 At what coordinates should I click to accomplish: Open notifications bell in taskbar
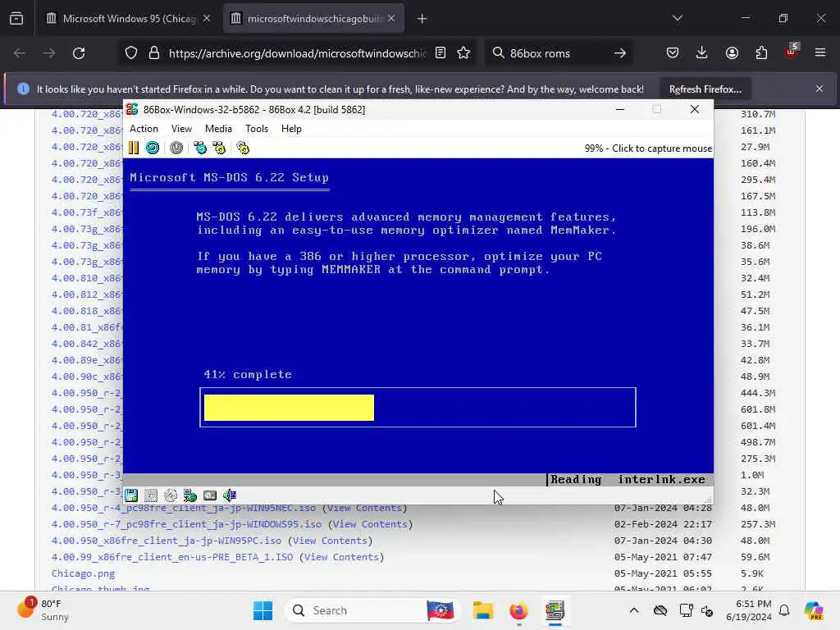[784, 610]
